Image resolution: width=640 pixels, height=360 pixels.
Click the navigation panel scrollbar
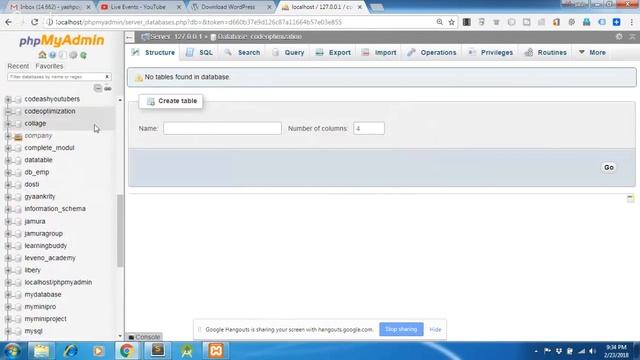pyautogui.click(x=120, y=231)
